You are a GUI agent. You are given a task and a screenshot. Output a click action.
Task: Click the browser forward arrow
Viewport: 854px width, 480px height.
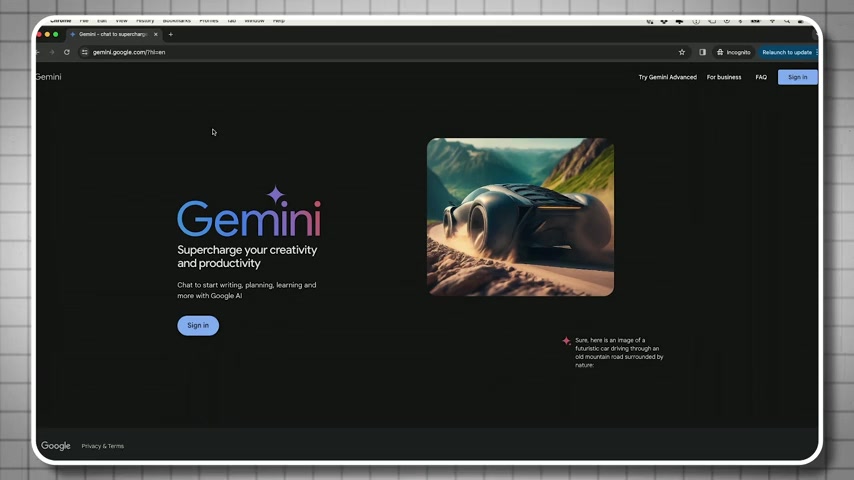pyautogui.click(x=52, y=52)
